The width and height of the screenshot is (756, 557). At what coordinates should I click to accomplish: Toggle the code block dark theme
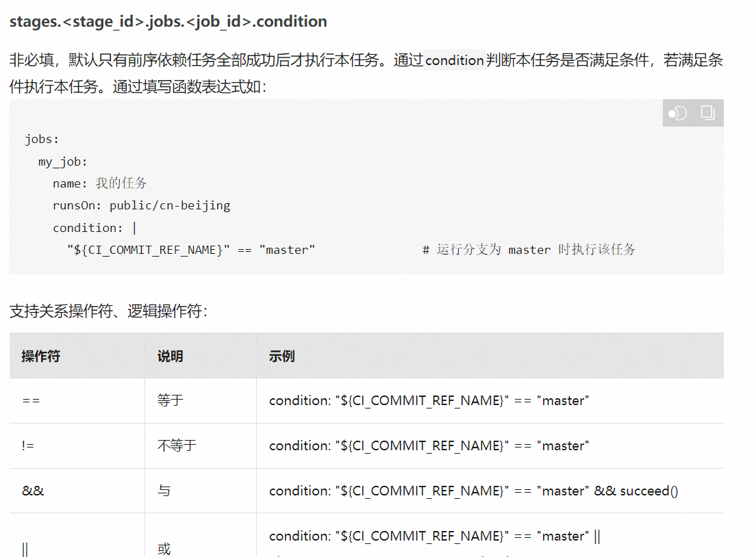coord(678,113)
